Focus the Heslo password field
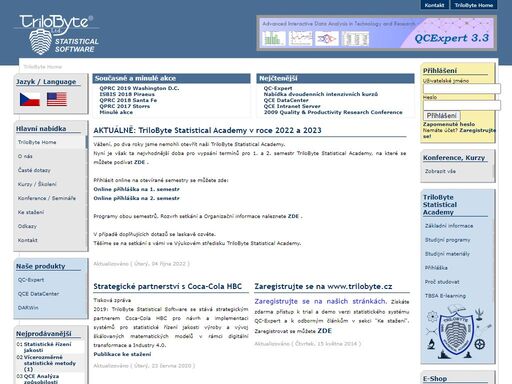 462,105
